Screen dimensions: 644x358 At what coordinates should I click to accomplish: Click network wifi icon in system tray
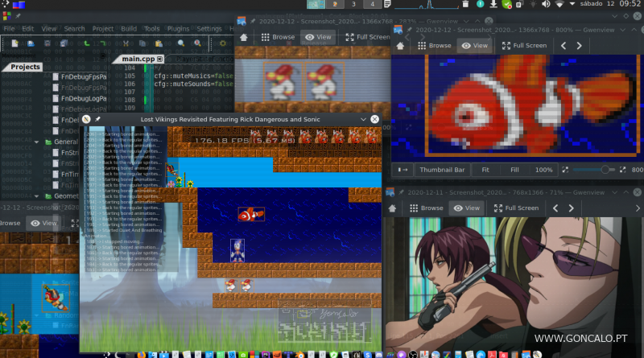[559, 4]
